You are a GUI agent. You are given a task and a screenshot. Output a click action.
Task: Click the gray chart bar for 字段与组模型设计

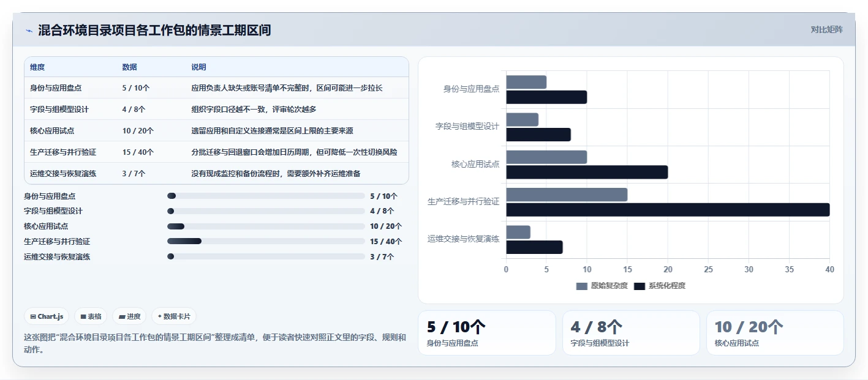522,119
